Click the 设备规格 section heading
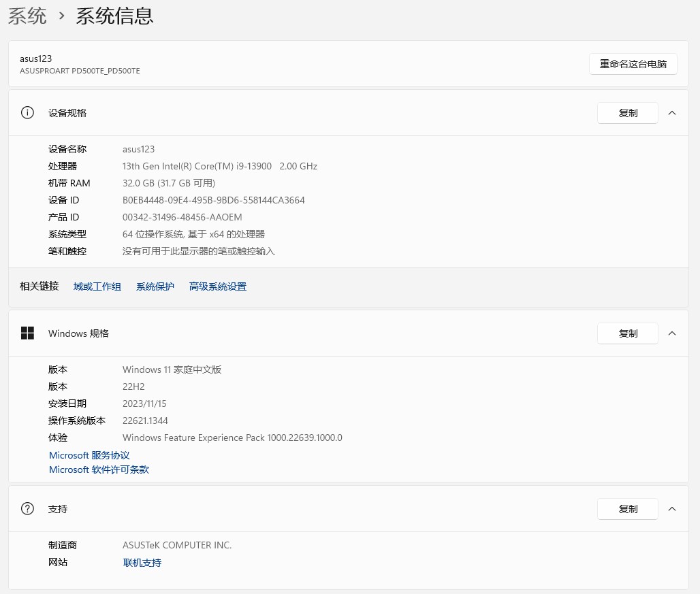The height and width of the screenshot is (594, 700). (67, 113)
